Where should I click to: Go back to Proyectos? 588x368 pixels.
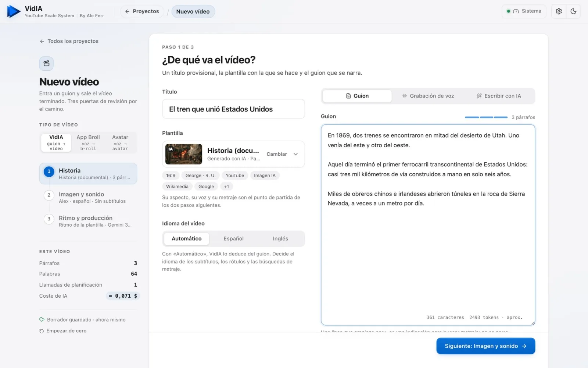(142, 11)
